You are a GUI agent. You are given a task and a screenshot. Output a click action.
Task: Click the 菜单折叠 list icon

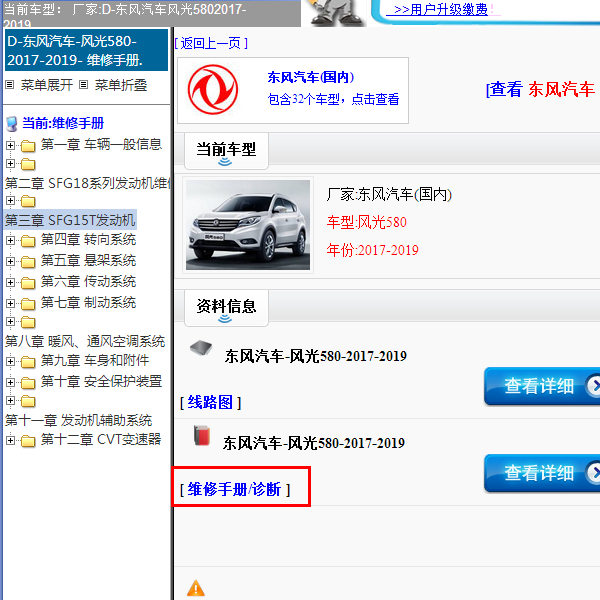[83, 85]
